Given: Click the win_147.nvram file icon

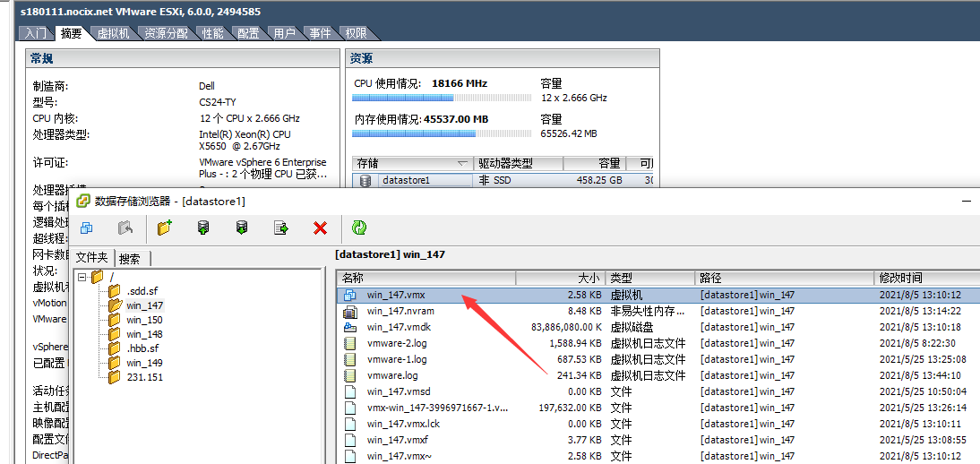Looking at the screenshot, I should point(350,311).
